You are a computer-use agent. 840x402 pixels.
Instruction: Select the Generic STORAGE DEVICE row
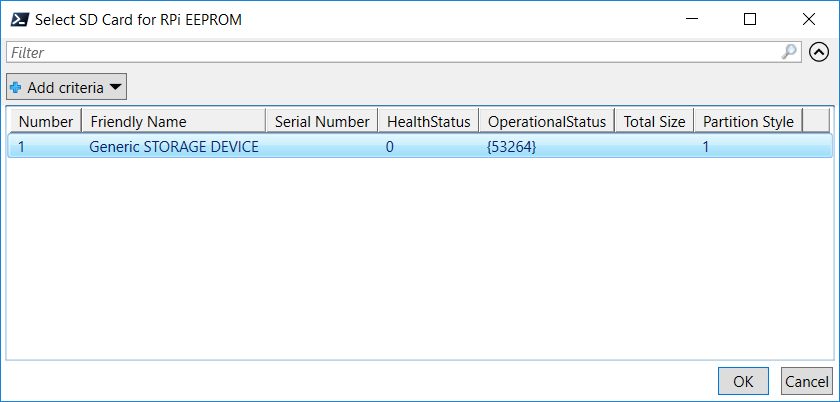pyautogui.click(x=420, y=146)
